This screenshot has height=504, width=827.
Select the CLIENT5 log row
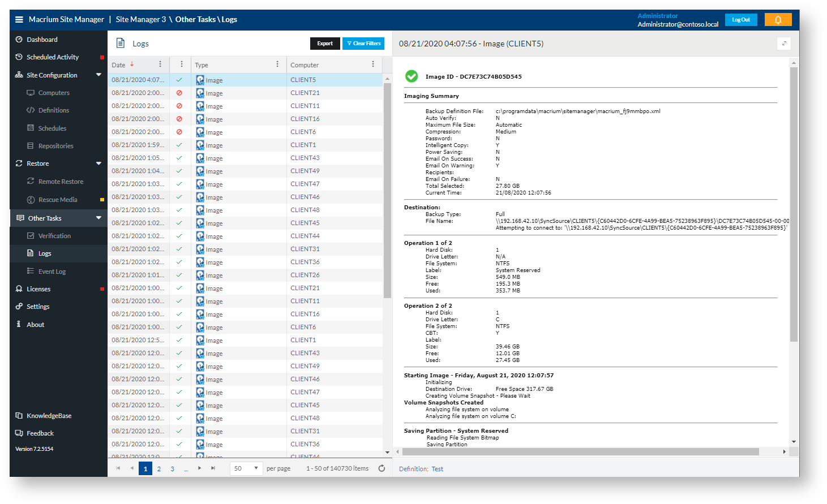tap(245, 80)
